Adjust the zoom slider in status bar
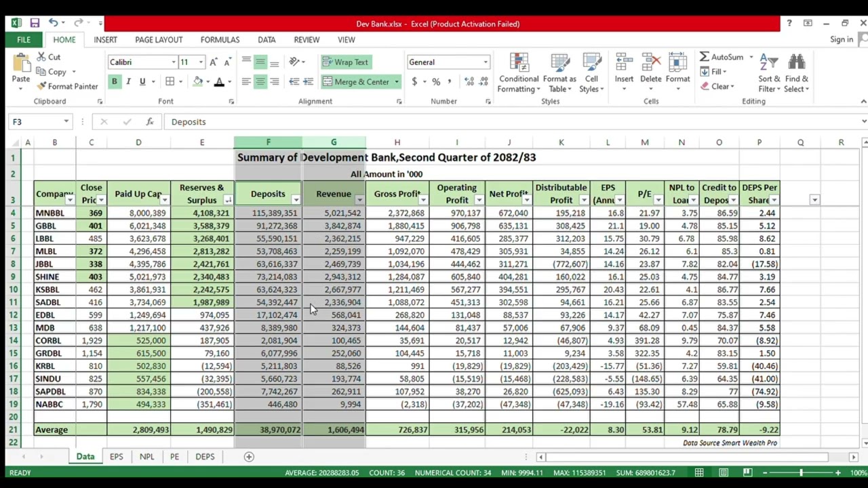 [x=801, y=472]
